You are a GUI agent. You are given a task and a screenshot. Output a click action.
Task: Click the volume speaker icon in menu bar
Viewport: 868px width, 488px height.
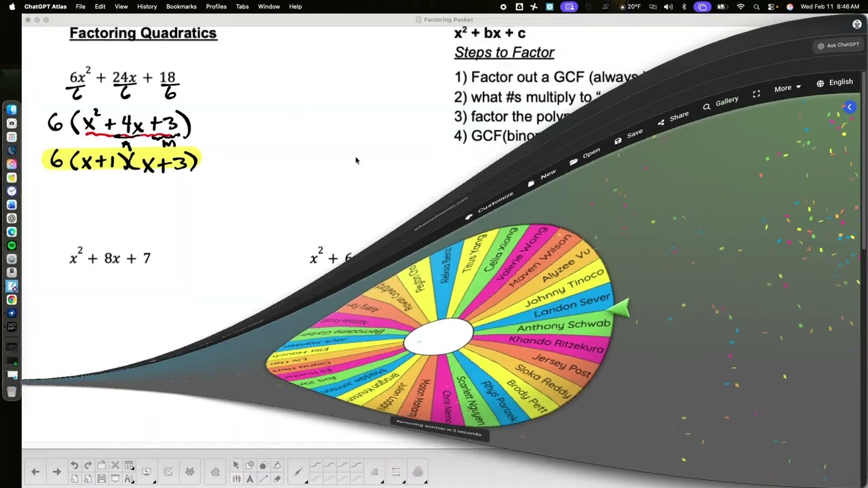(669, 7)
